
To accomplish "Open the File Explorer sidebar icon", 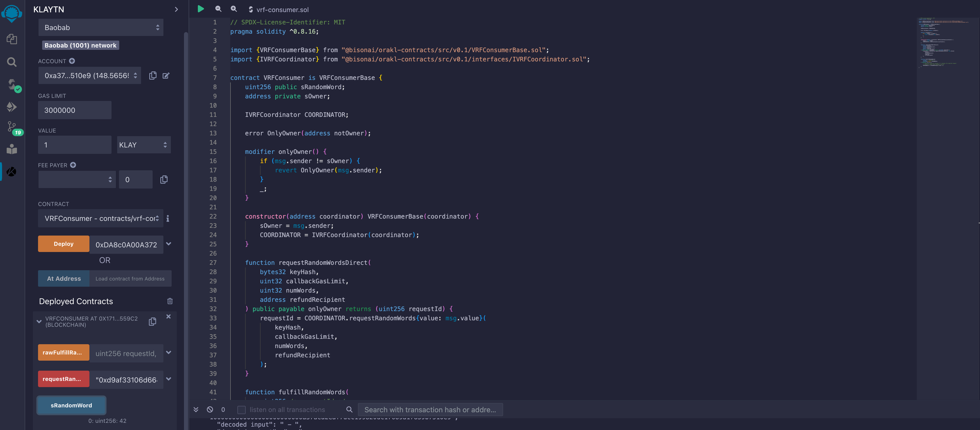I will tap(12, 39).
